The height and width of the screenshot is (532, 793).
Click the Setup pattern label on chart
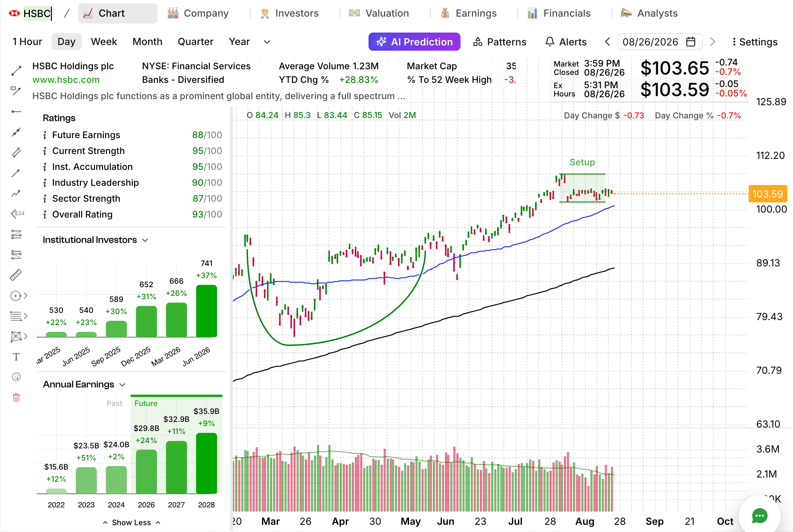pos(582,162)
